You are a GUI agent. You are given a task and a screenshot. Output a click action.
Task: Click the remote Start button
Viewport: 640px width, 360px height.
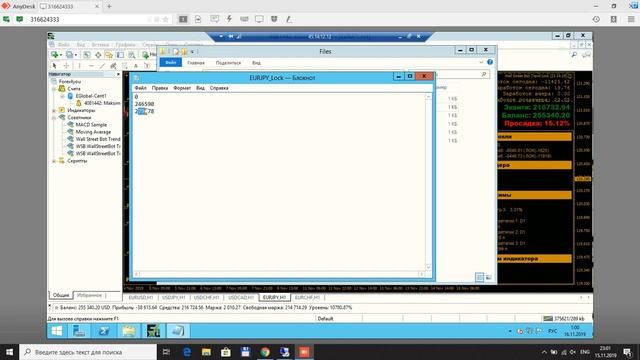point(57,331)
